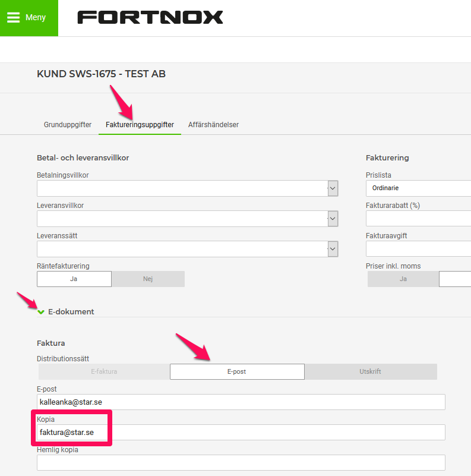Click the Fakturering section heading
This screenshot has width=471, height=476.
tap(387, 158)
